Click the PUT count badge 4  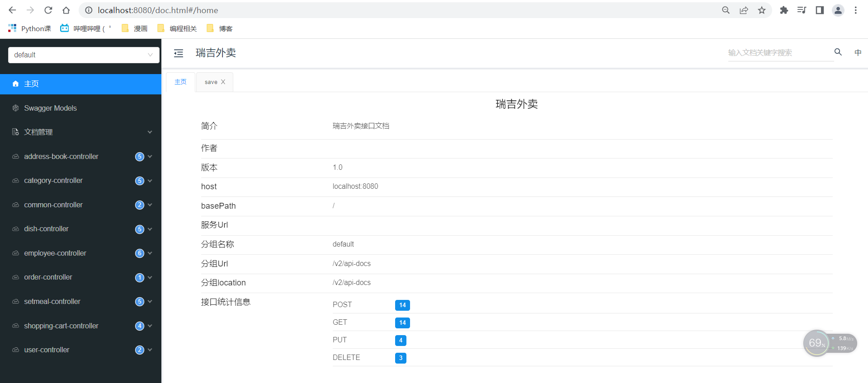tap(401, 340)
